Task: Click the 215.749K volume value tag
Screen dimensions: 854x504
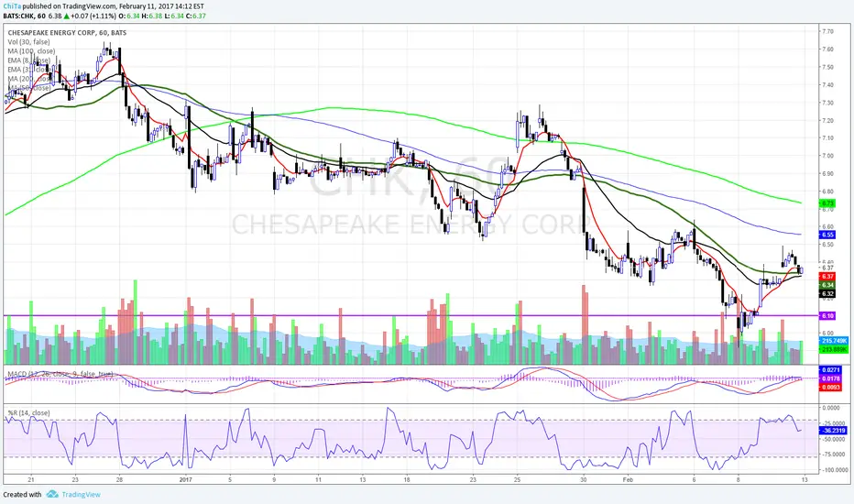Action: [x=834, y=341]
